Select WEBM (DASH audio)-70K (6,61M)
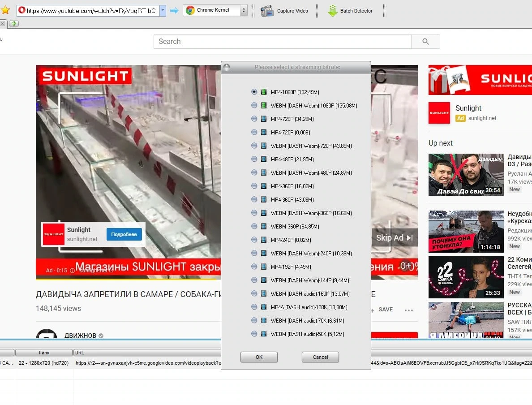This screenshot has height=405, width=532. coord(254,320)
